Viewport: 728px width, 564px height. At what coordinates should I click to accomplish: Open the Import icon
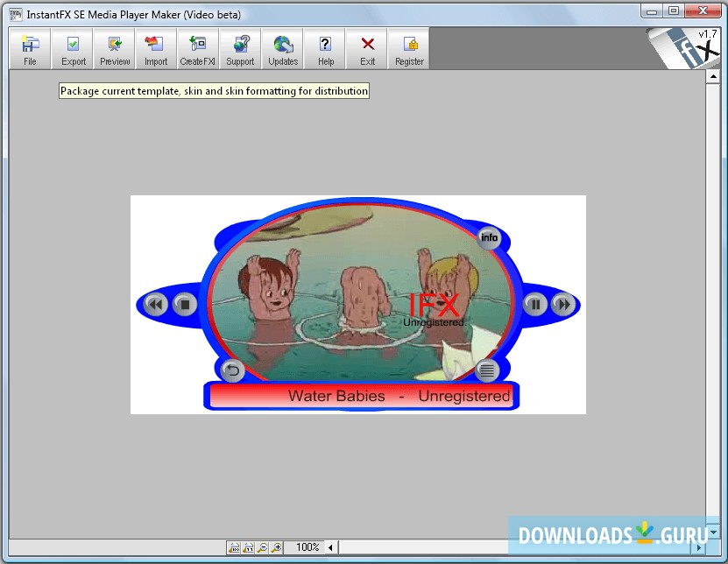[x=155, y=48]
